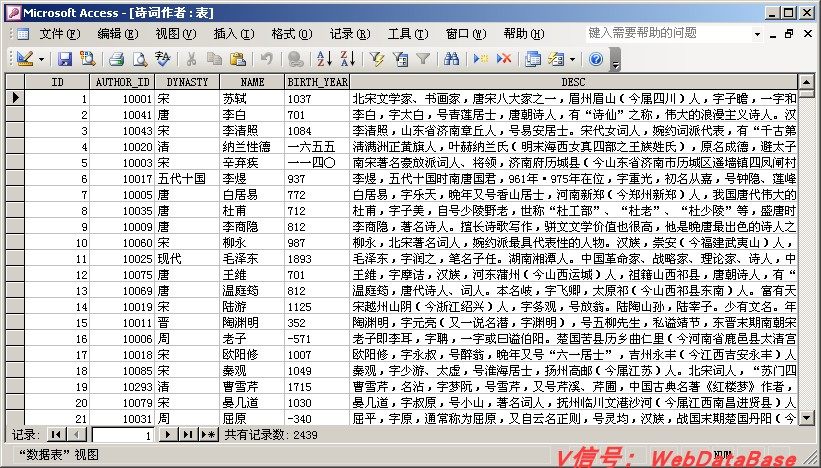Screen dimensions: 821x468
Task: Undo the last action
Action: tap(267, 59)
